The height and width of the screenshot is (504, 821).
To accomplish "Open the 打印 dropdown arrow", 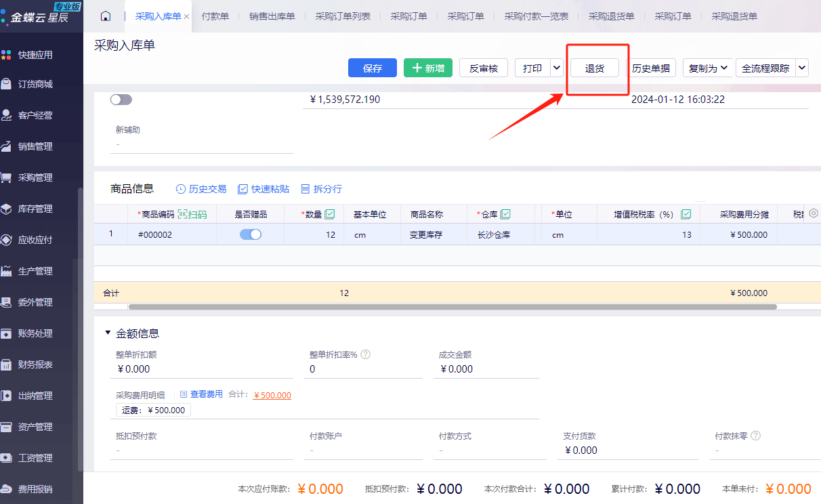I will tap(557, 68).
